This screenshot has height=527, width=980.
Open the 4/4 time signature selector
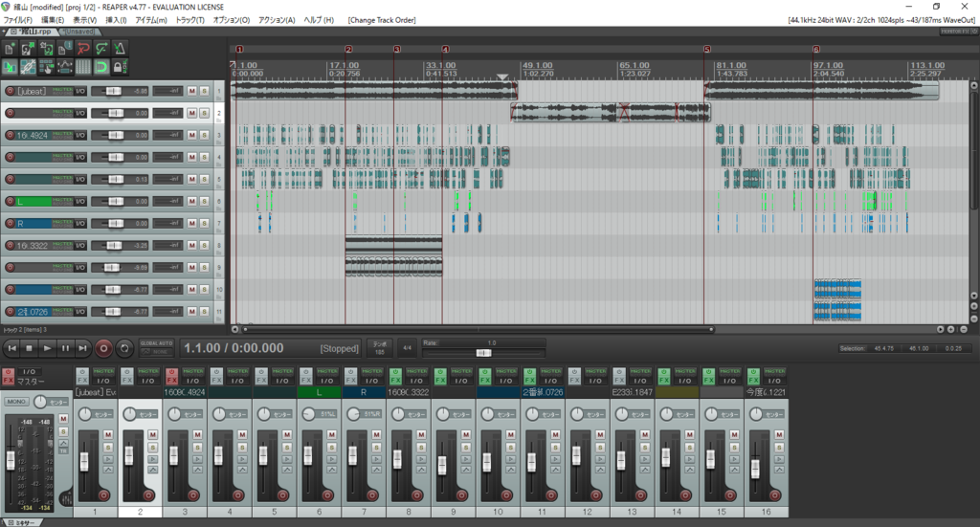pyautogui.click(x=407, y=348)
